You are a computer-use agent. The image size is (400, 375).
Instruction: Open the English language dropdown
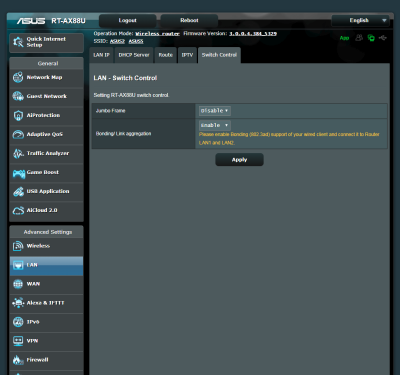(x=360, y=21)
